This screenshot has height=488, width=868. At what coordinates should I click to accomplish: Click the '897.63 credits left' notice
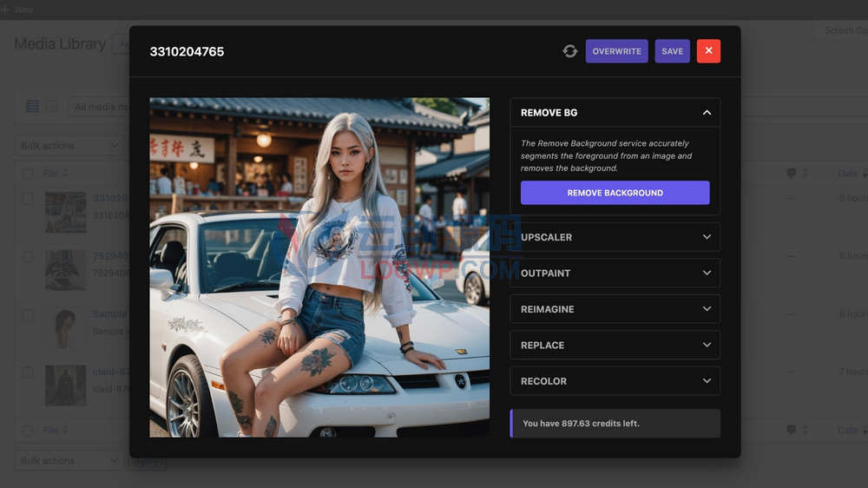point(615,423)
